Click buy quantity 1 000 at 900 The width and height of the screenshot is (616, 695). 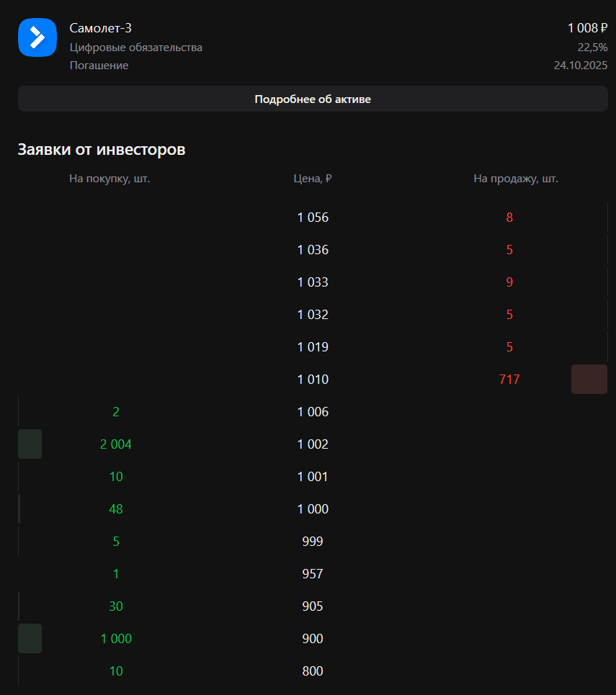coord(116,639)
